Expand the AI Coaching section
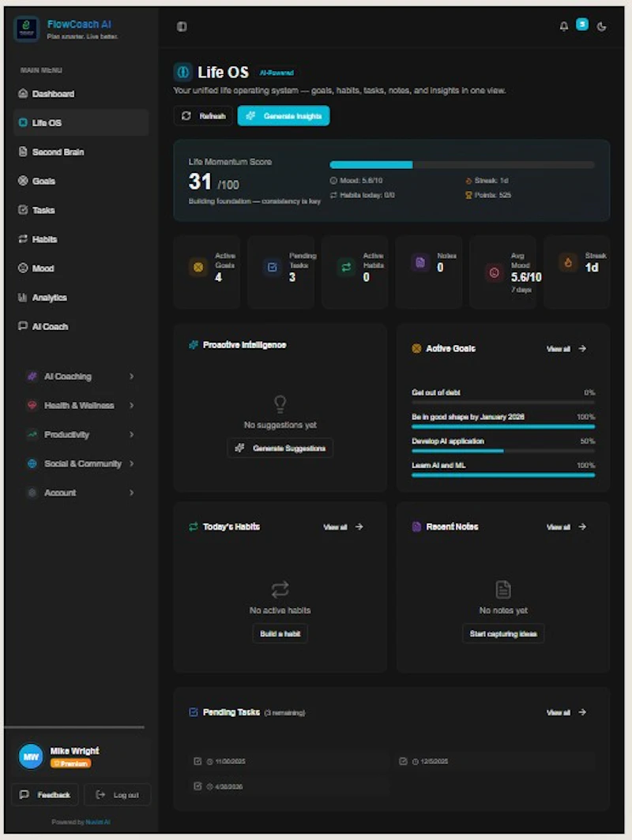The width and height of the screenshot is (632, 840). tap(81, 377)
